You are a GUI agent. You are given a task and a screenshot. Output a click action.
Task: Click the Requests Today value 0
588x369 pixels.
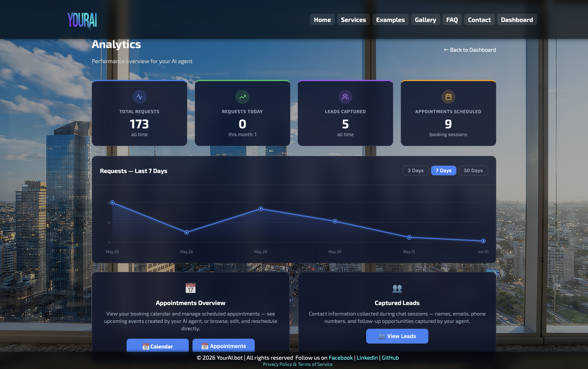click(x=242, y=124)
